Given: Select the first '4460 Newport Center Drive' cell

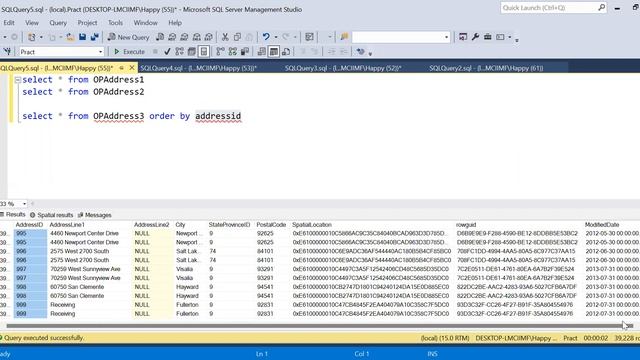Looking at the screenshot, I should pos(84,233).
